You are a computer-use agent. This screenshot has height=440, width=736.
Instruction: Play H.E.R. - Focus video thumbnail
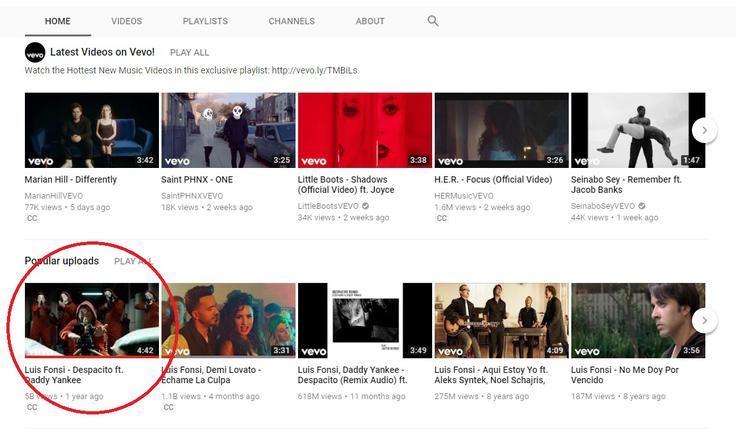click(x=501, y=130)
